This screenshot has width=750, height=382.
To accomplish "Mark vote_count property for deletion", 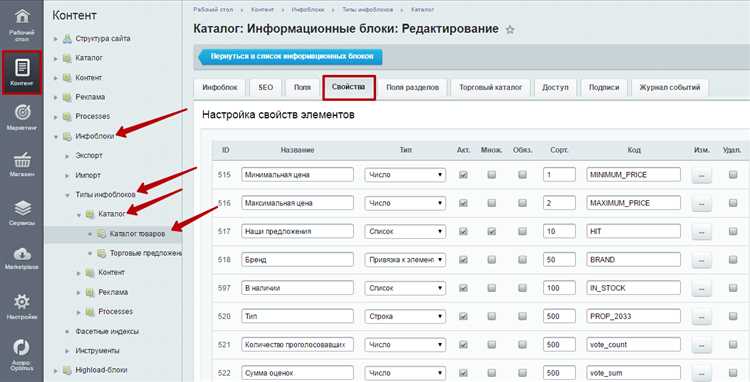I will coord(733,344).
